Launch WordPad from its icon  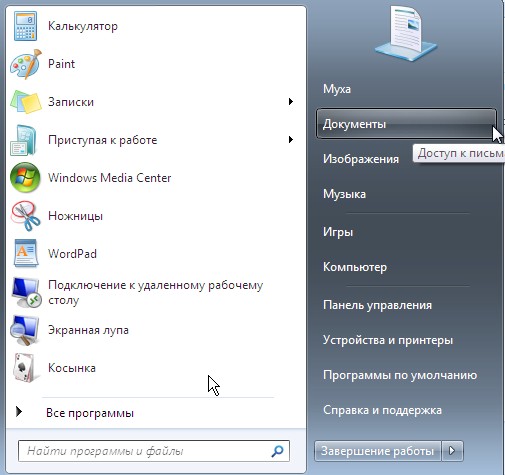25,254
